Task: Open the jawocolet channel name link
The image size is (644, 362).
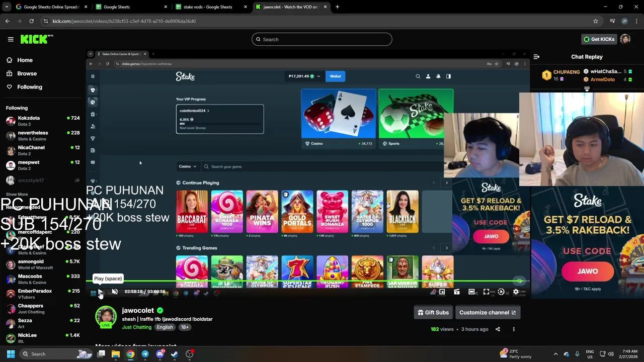Action: [x=138, y=311]
